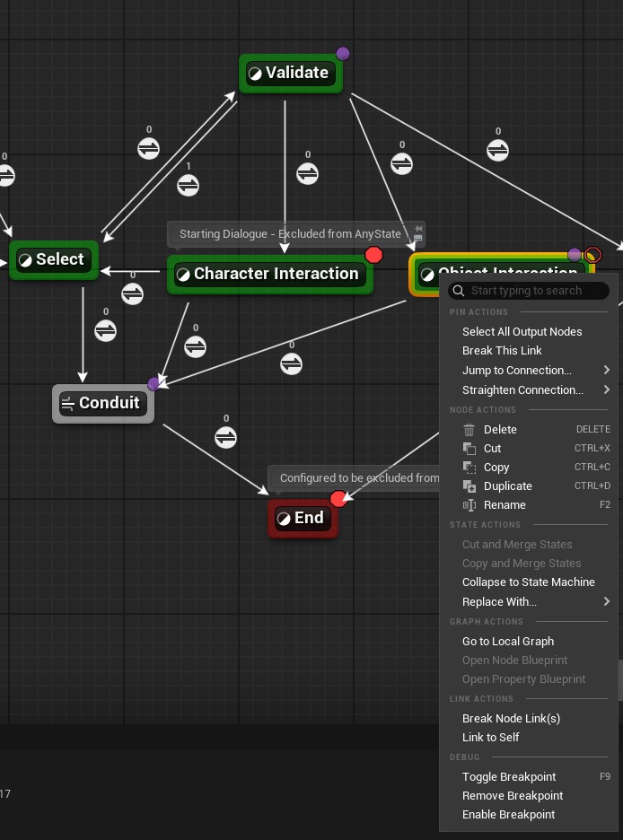Click Remove Breakpoint in context menu
Screen dimensions: 623x840
pos(512,796)
